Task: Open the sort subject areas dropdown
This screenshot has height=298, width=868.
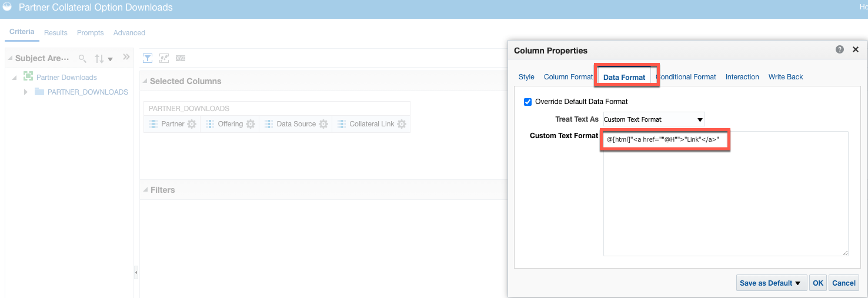Action: tap(104, 59)
